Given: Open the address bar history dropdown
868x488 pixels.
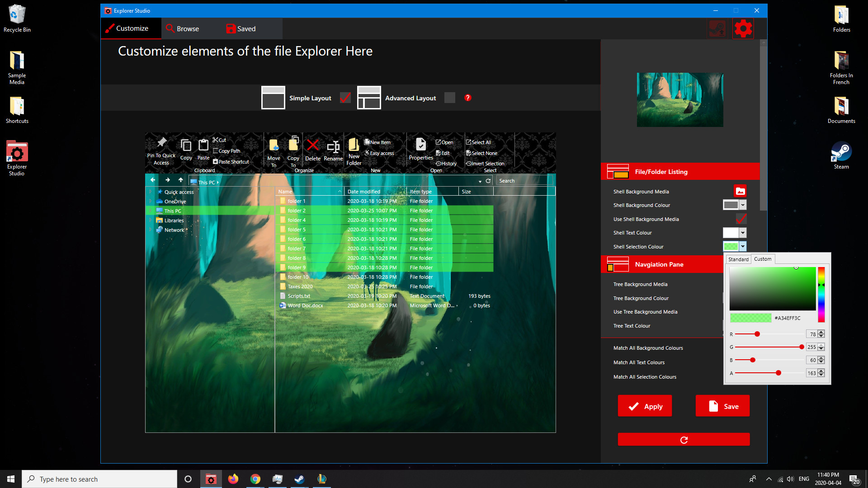Looking at the screenshot, I should (x=480, y=181).
